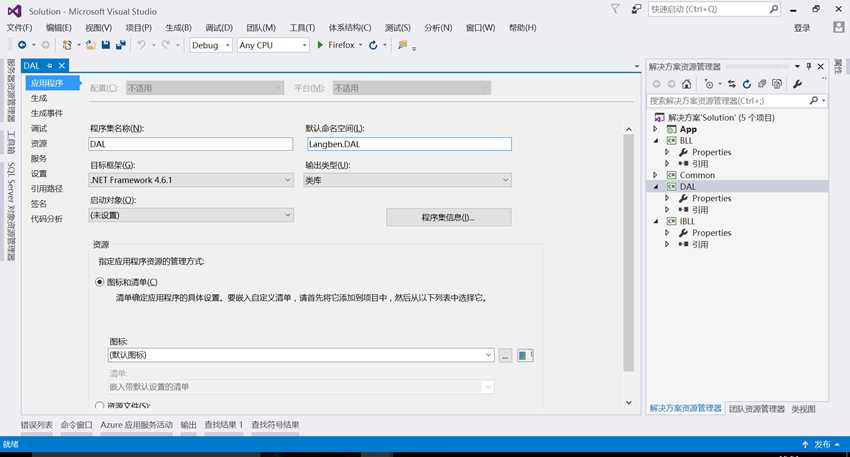Collapse the DAL project node
Viewport: 850px width, 457px height.
655,186
